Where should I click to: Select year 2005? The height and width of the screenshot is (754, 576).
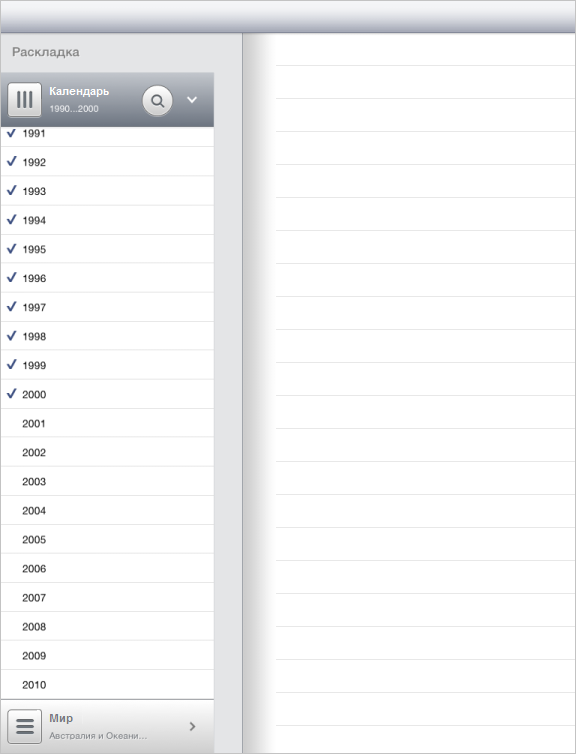point(107,540)
